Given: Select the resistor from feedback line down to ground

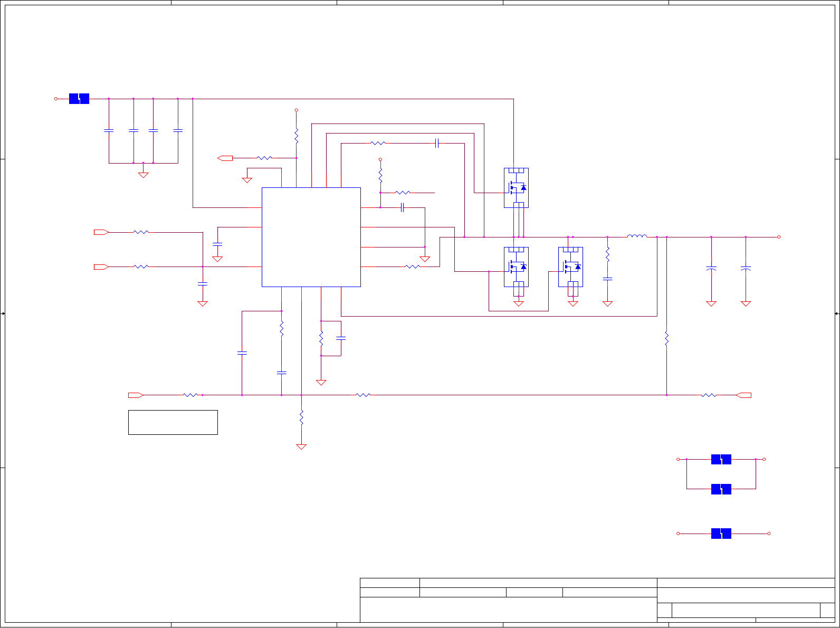Looking at the screenshot, I should click(x=301, y=417).
